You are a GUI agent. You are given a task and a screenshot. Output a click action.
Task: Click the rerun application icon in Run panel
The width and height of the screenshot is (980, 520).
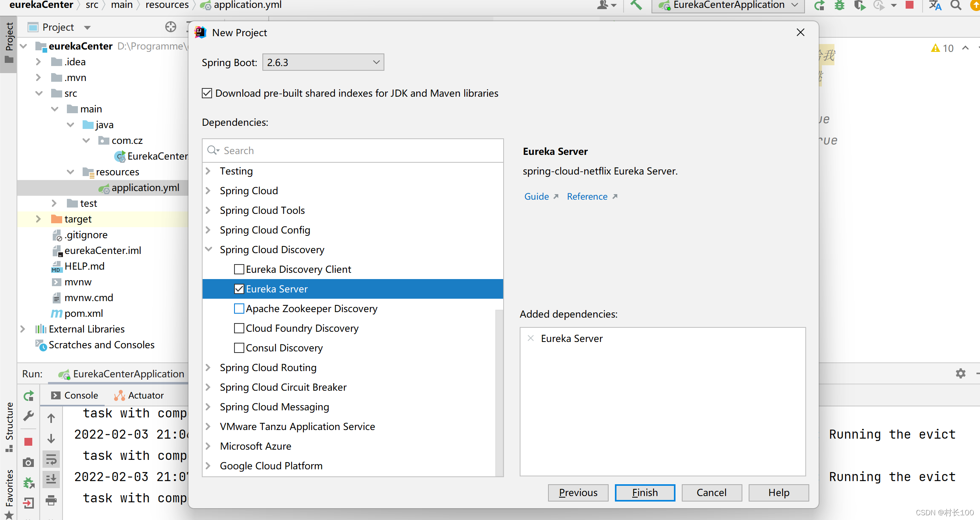point(29,396)
